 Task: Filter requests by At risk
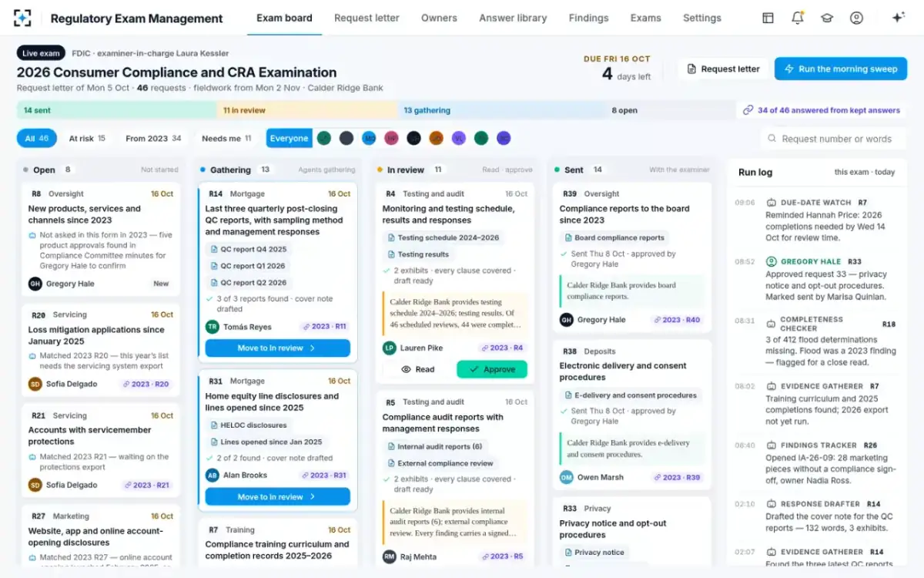click(x=87, y=139)
